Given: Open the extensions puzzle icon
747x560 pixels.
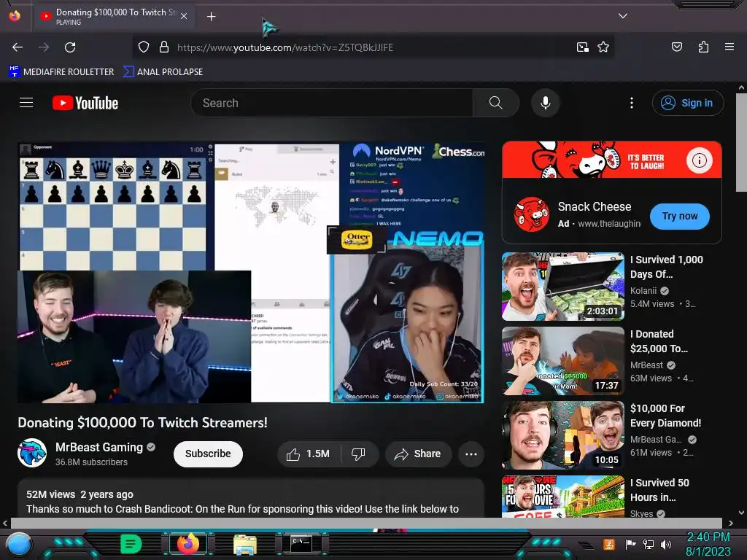Looking at the screenshot, I should [703, 47].
